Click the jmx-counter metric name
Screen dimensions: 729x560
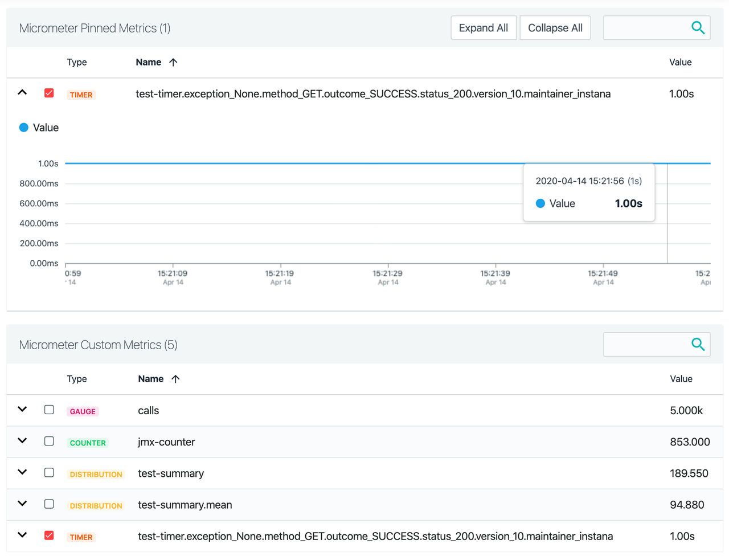point(166,442)
